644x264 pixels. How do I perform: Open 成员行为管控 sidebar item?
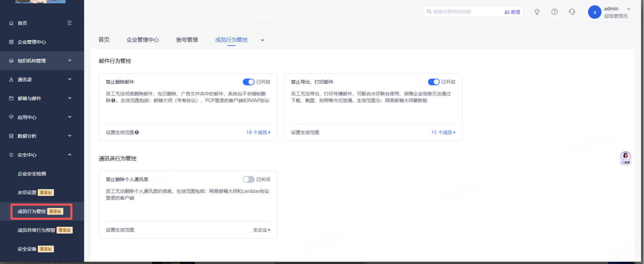pos(32,211)
